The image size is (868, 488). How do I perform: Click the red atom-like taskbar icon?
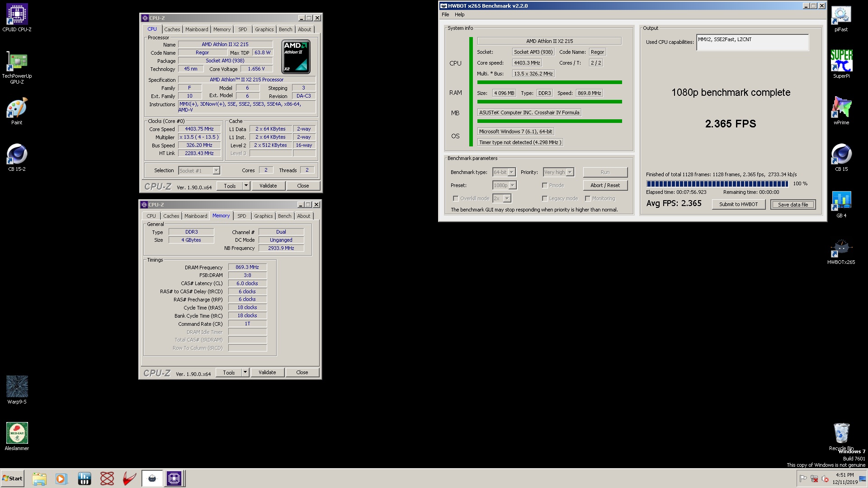click(107, 479)
